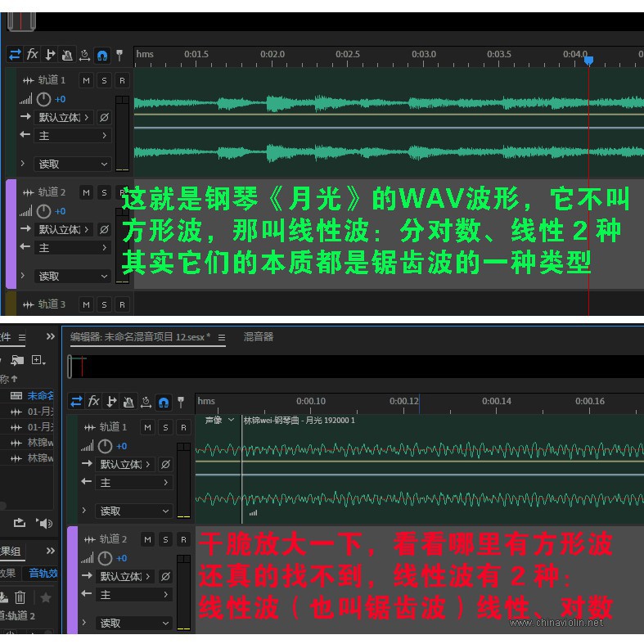This screenshot has height=644, width=644.
Task: Click the marker pin icon in lower editor
Action: coord(181,402)
